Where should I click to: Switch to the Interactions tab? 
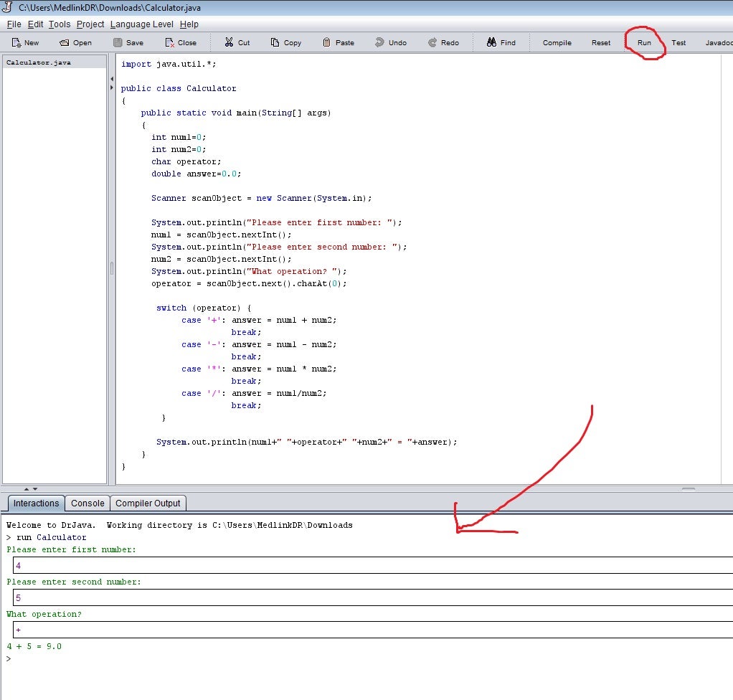(x=36, y=503)
